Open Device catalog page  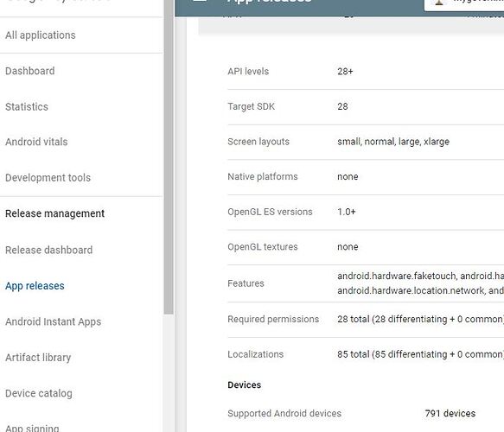(x=39, y=393)
